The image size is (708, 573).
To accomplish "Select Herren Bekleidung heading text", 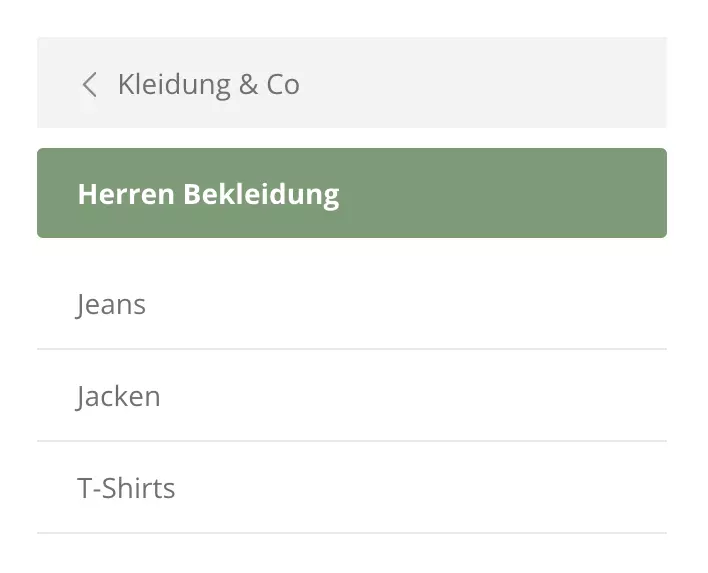I will point(208,193).
